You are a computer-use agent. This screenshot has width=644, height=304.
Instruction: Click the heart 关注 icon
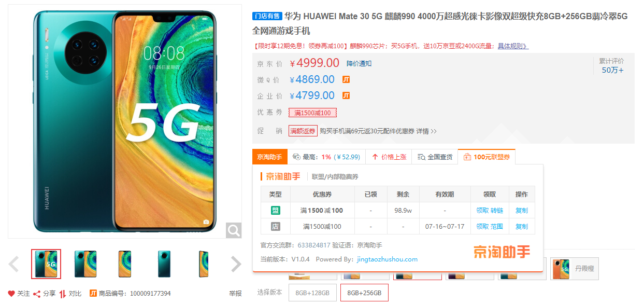(x=11, y=294)
